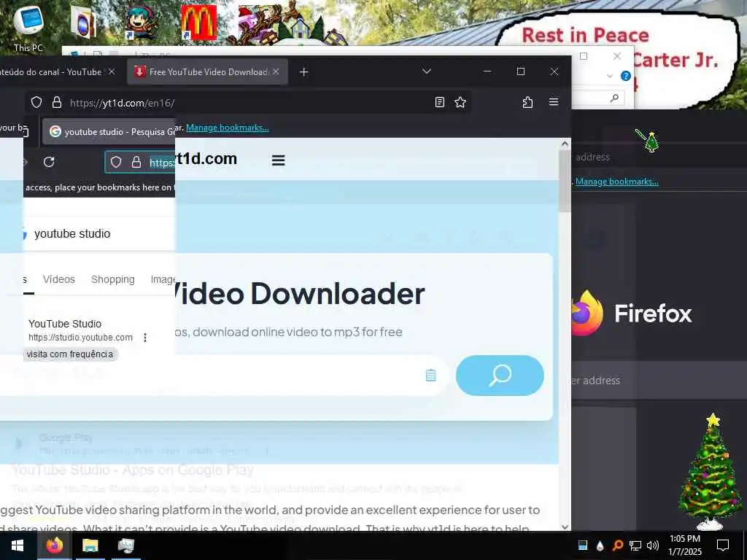Open the notification center icon

723,545
